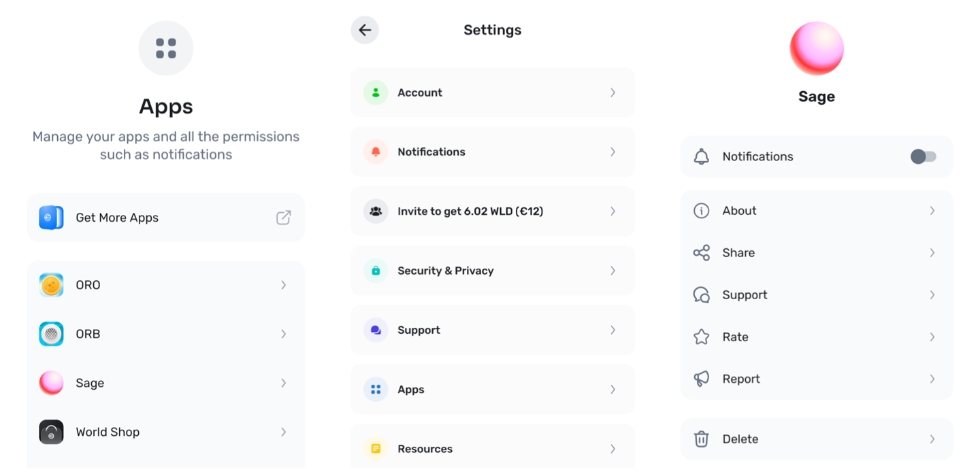Click the green Account person icon
Viewport: 980px width, 476px height.
point(376,92)
